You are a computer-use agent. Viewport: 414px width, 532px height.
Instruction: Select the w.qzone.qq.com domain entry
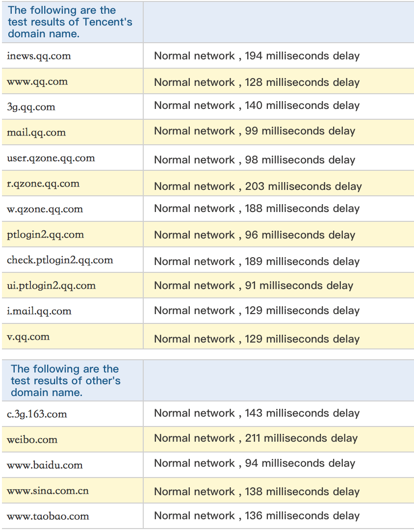click(45, 209)
